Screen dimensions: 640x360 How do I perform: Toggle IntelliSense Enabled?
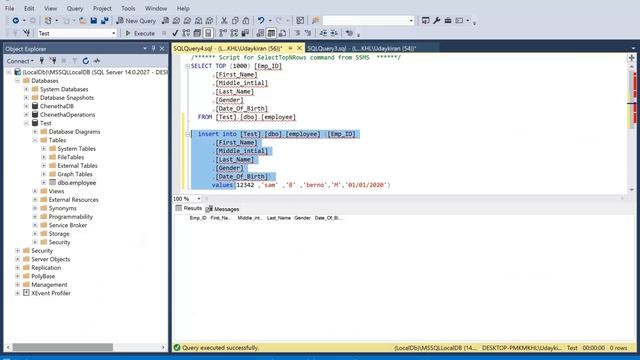point(208,33)
